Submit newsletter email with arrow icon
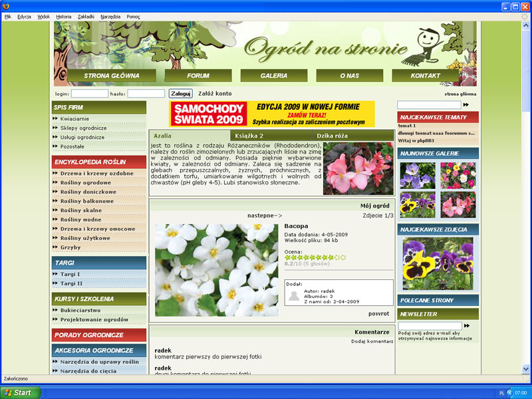The image size is (532, 399). 467,326
